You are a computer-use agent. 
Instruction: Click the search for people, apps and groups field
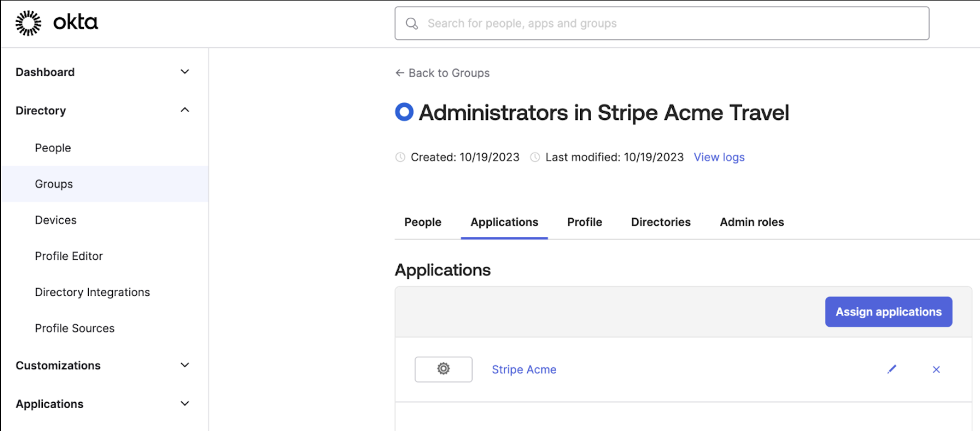662,23
